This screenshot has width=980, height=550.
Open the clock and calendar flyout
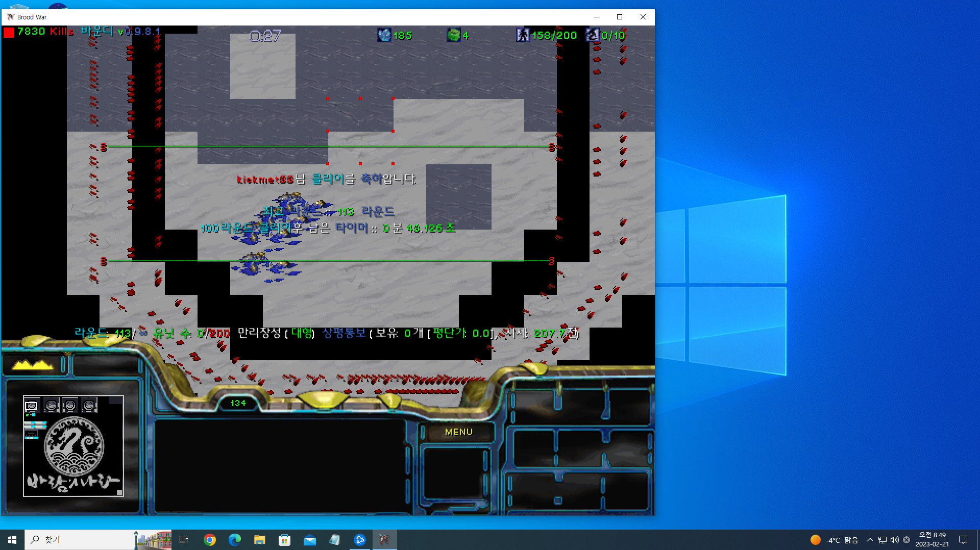click(x=932, y=540)
